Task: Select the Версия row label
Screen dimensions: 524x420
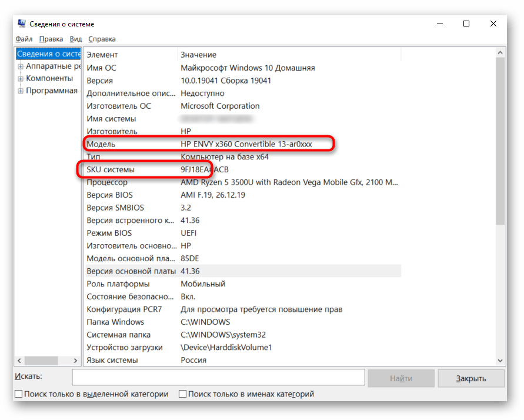Action: pyautogui.click(x=99, y=81)
